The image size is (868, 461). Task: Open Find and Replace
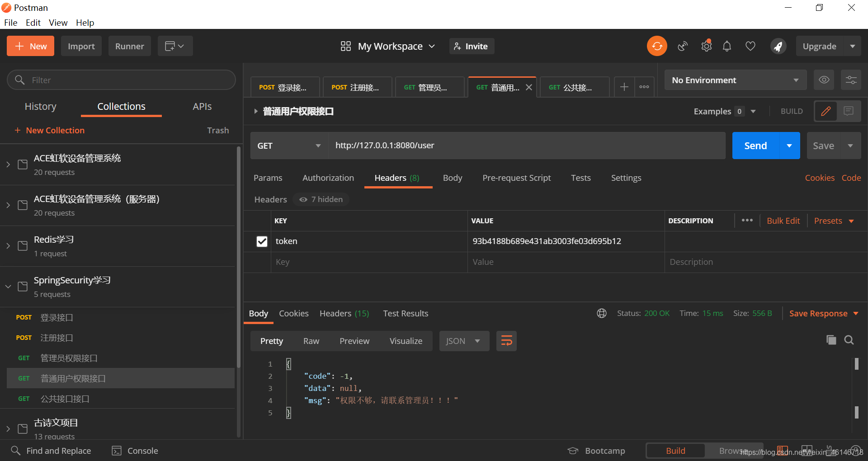(x=51, y=451)
